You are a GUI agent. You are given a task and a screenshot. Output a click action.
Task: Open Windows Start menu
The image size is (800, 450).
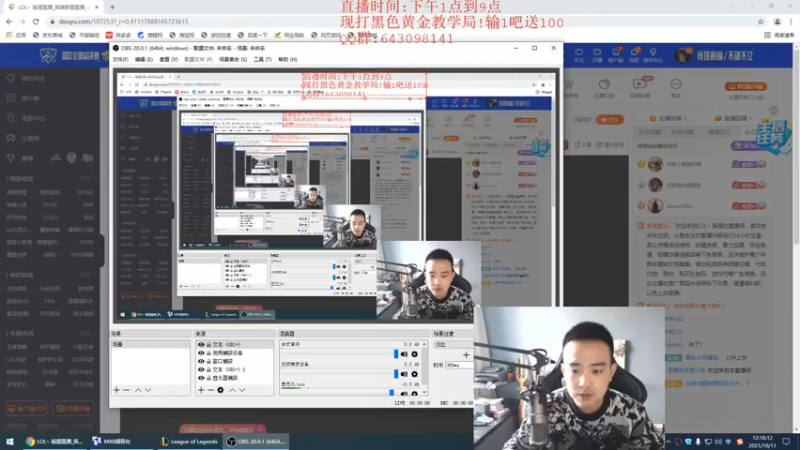point(10,441)
